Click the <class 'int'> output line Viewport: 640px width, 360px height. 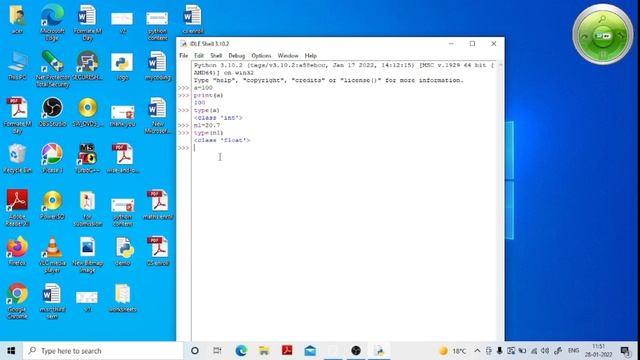[218, 118]
